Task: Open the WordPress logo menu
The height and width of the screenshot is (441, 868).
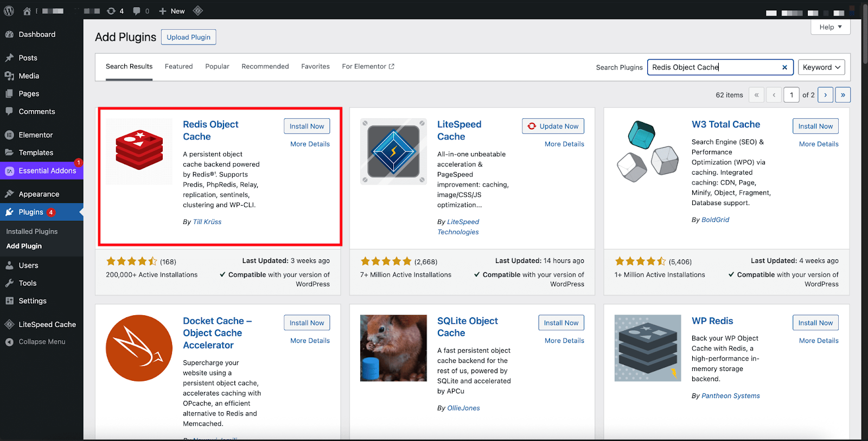Action: click(9, 11)
